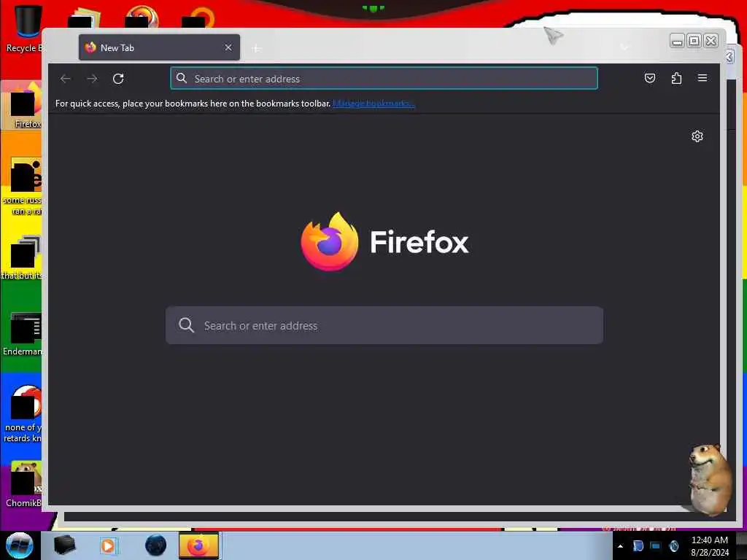This screenshot has width=747, height=560.
Task: Click the round tray icon next to the clock
Action: pyautogui.click(x=673, y=546)
